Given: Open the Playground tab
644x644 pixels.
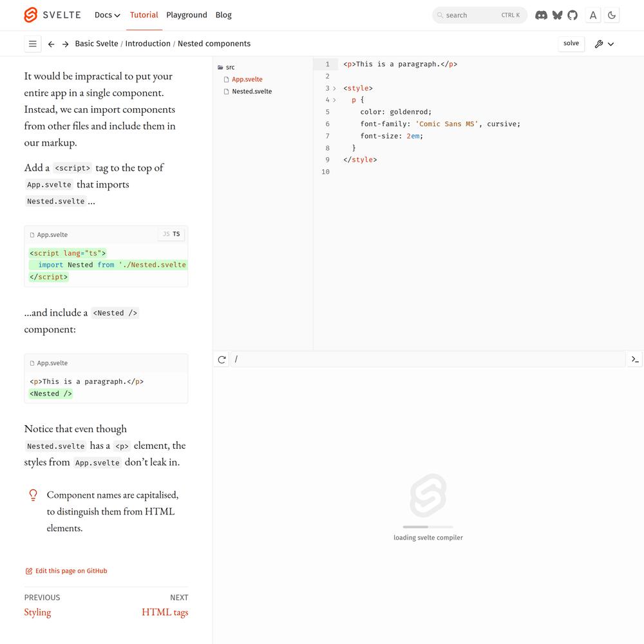Looking at the screenshot, I should [187, 15].
